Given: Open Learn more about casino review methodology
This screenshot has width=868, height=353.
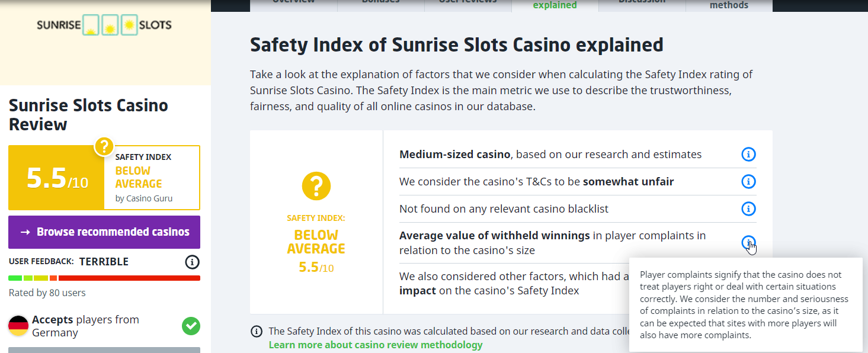Looking at the screenshot, I should [376, 345].
